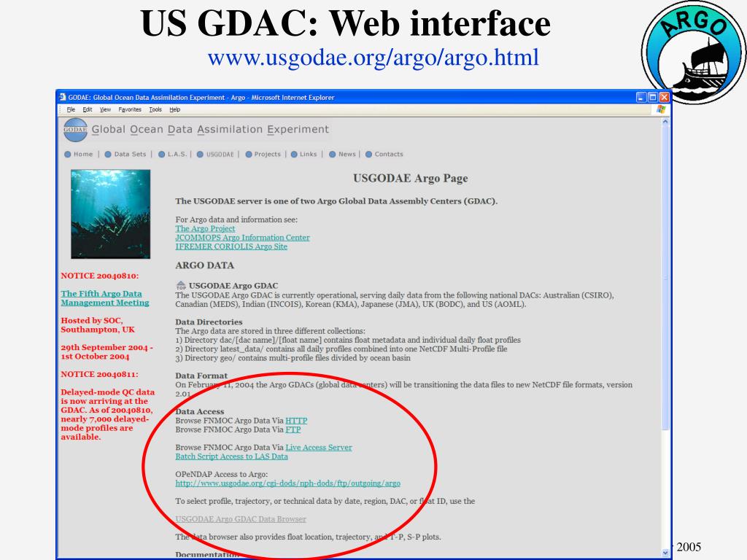Open Data Sets navigation item
747x560 pixels.
click(x=130, y=155)
